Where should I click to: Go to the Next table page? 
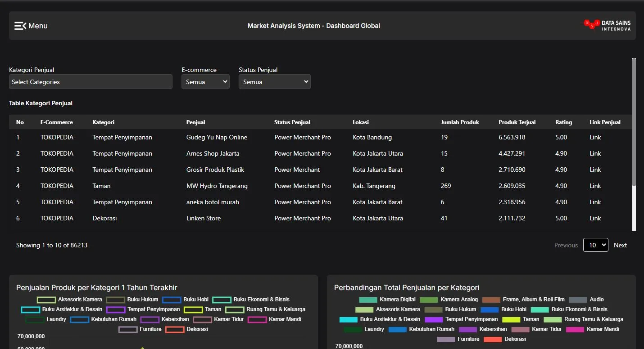click(620, 245)
